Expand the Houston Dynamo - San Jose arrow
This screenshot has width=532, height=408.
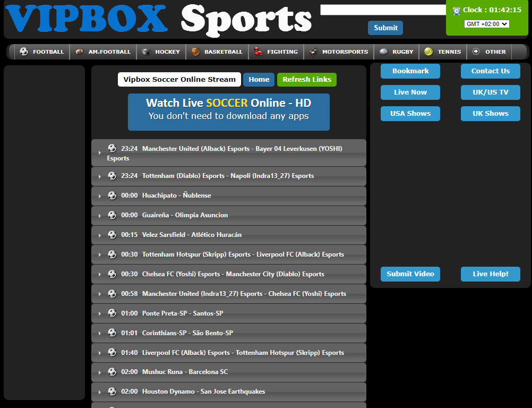point(99,393)
